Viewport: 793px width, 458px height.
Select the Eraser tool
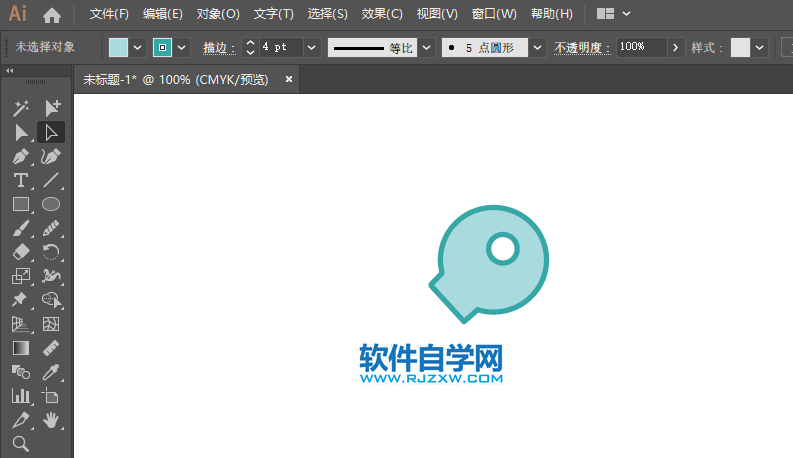tap(21, 252)
